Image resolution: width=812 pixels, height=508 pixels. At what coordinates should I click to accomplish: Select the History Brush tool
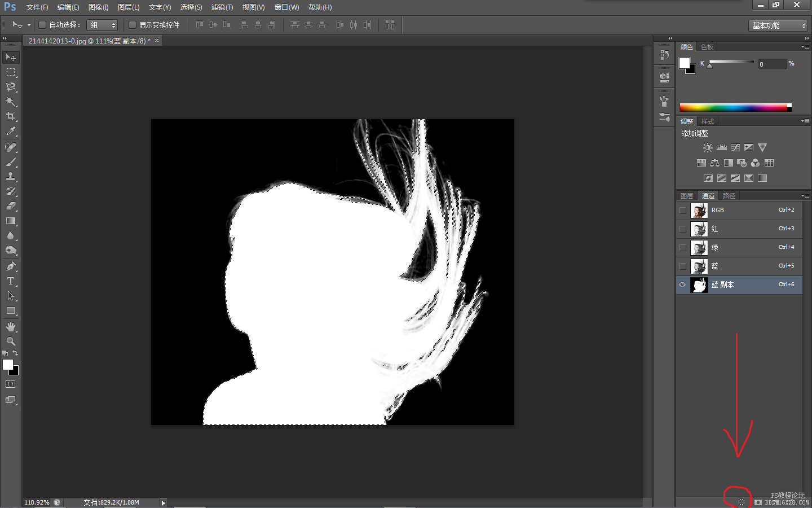(11, 191)
